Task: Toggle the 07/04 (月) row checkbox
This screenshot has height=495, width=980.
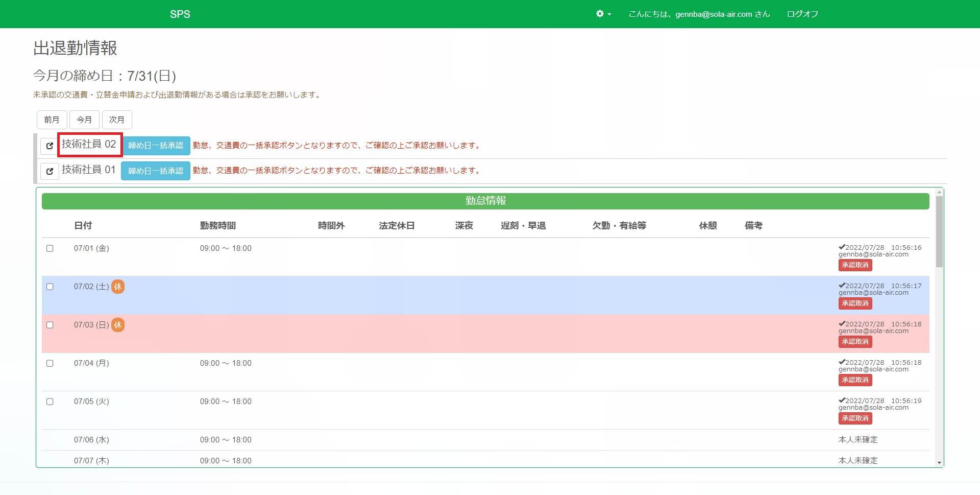Action: (x=50, y=363)
